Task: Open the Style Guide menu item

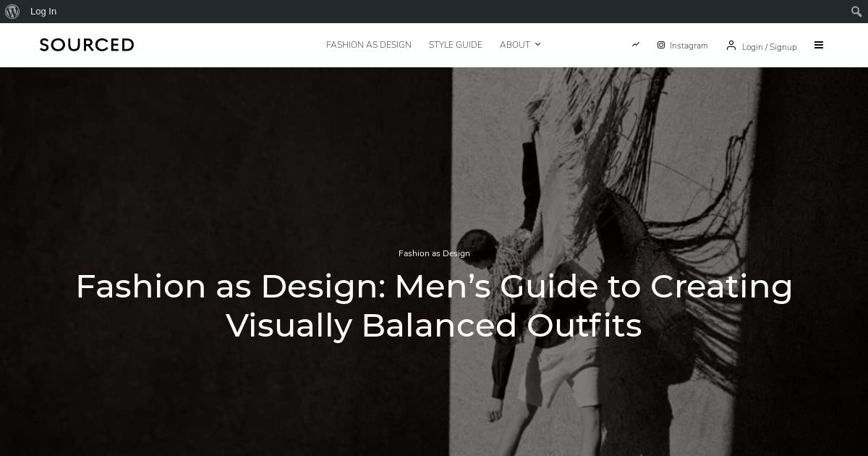Action: point(456,45)
